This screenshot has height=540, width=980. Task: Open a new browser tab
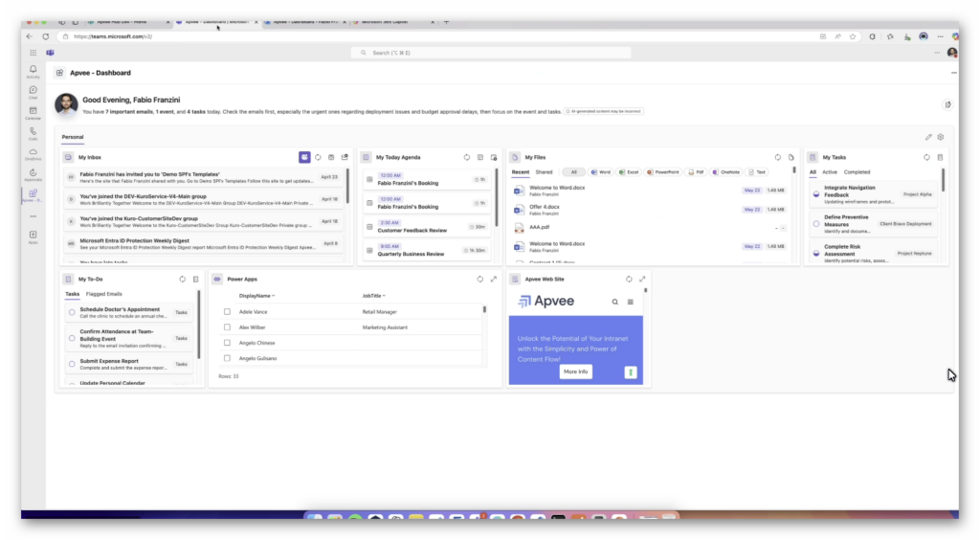(446, 22)
